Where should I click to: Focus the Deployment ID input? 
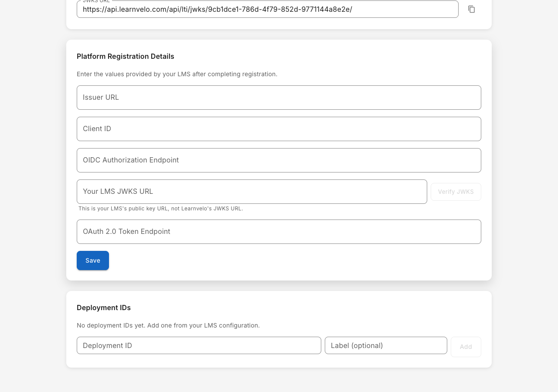199,345
